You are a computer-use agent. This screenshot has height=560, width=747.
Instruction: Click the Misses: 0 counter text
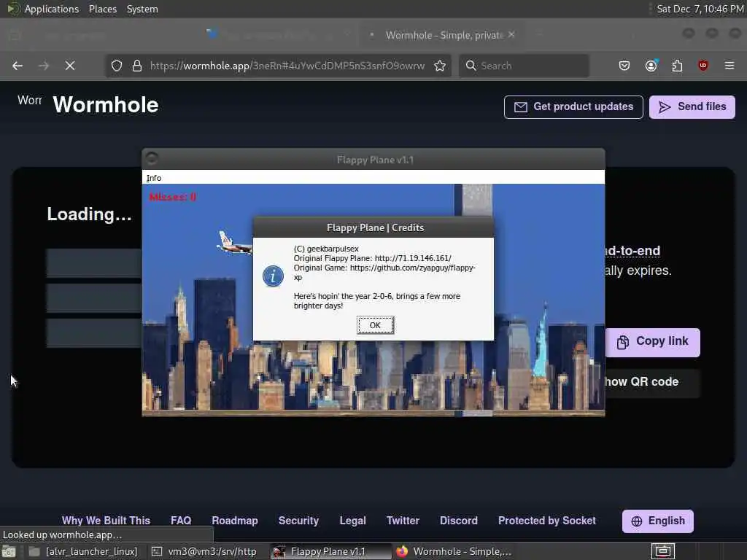coord(172,197)
